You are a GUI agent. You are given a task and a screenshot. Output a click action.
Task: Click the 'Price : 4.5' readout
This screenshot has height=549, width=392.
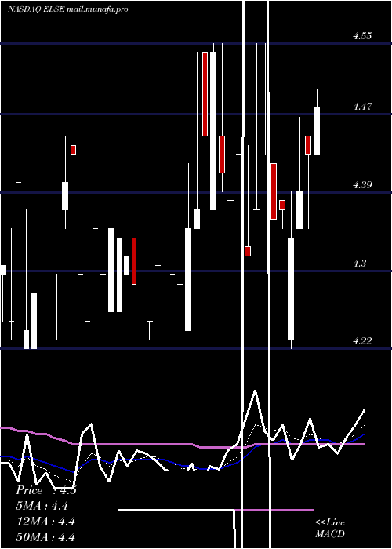coord(45,490)
